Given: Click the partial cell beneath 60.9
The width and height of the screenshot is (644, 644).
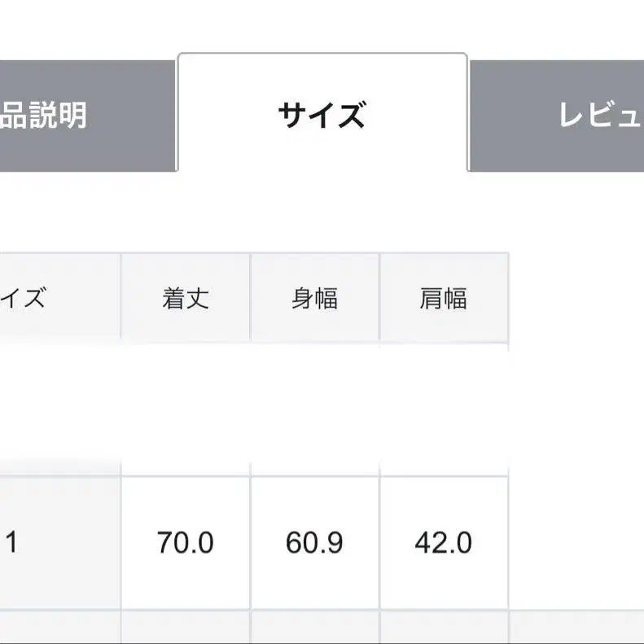Looking at the screenshot, I should pos(314,628).
